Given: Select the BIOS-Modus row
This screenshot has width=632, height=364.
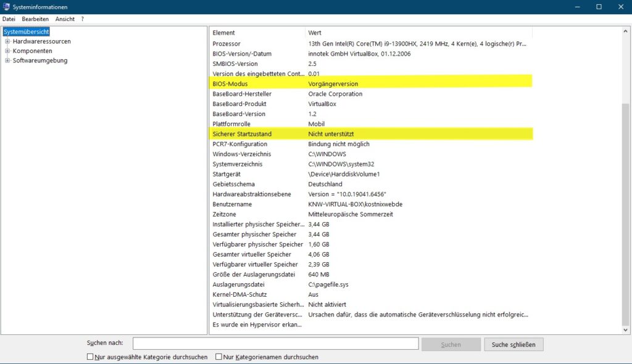Looking at the screenshot, I should (x=371, y=84).
